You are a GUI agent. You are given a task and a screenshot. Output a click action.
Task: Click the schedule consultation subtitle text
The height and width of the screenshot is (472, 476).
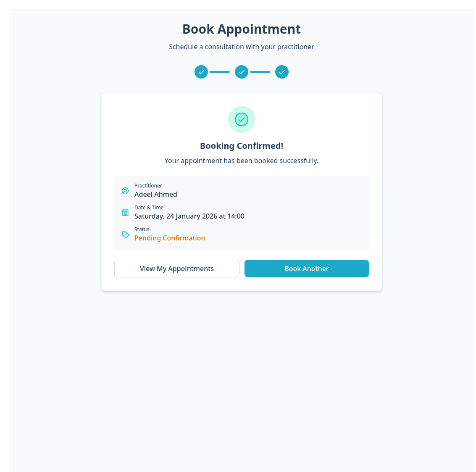pyautogui.click(x=242, y=47)
